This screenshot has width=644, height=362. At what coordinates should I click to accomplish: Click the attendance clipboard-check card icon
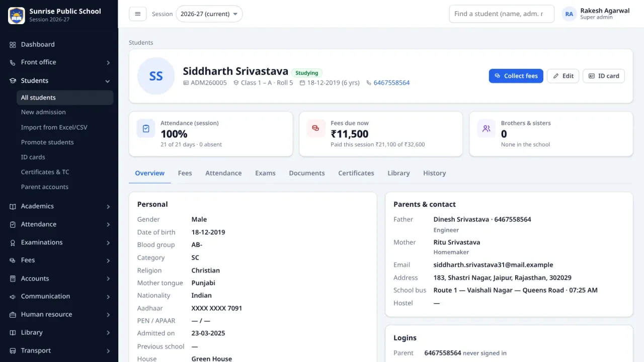tap(146, 128)
